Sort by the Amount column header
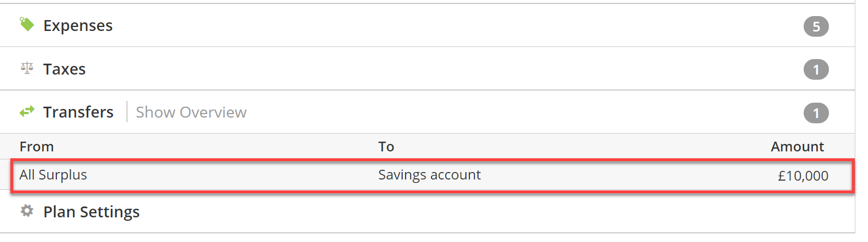 pyautogui.click(x=797, y=147)
